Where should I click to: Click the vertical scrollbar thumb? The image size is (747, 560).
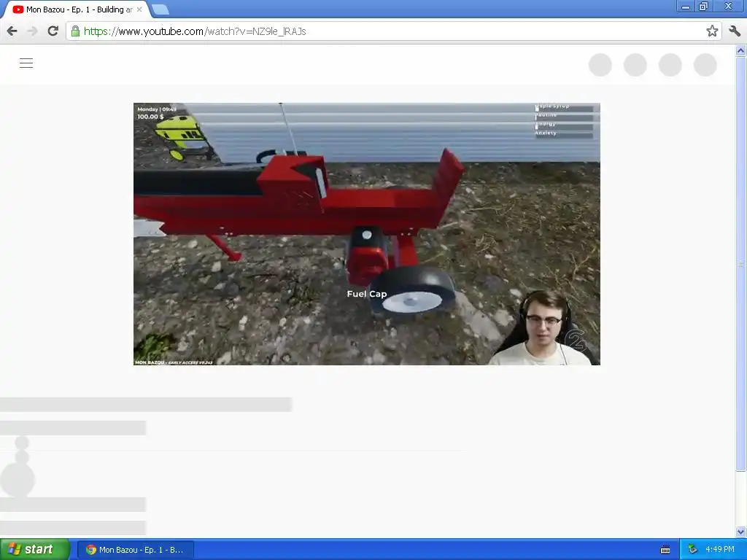point(741,263)
